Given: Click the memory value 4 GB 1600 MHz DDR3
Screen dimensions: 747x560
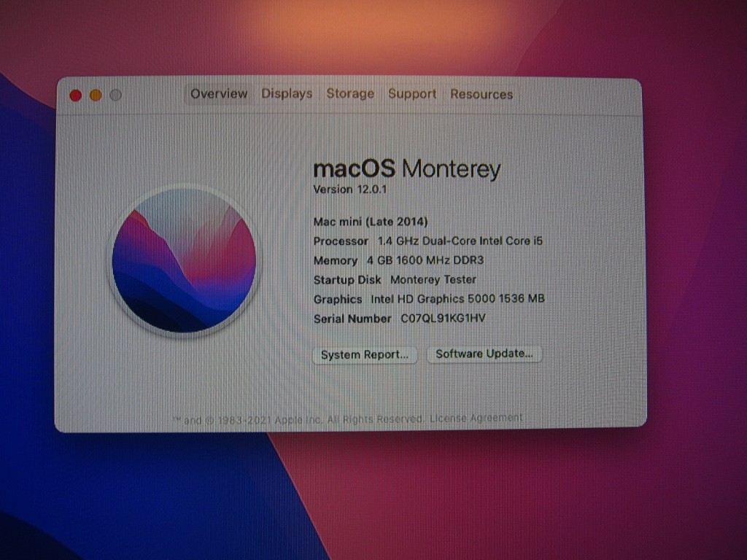Looking at the screenshot, I should (425, 260).
